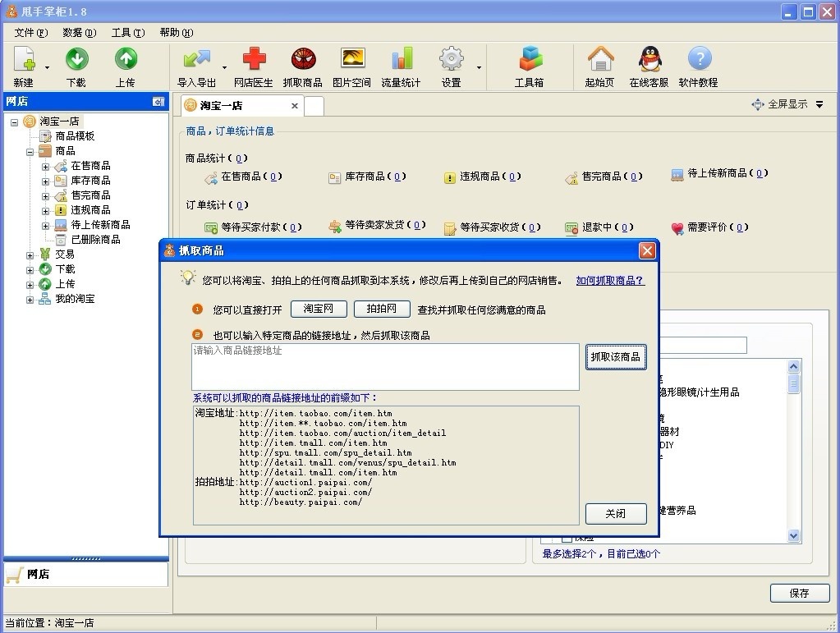Click 全屏显示 fullscreen icon
This screenshot has height=633, width=840.
[758, 104]
